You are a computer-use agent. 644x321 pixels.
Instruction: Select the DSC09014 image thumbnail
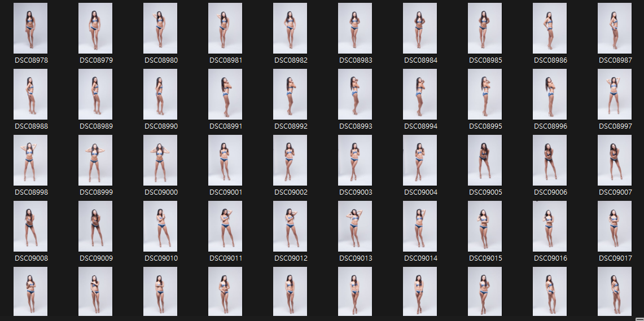click(x=420, y=226)
